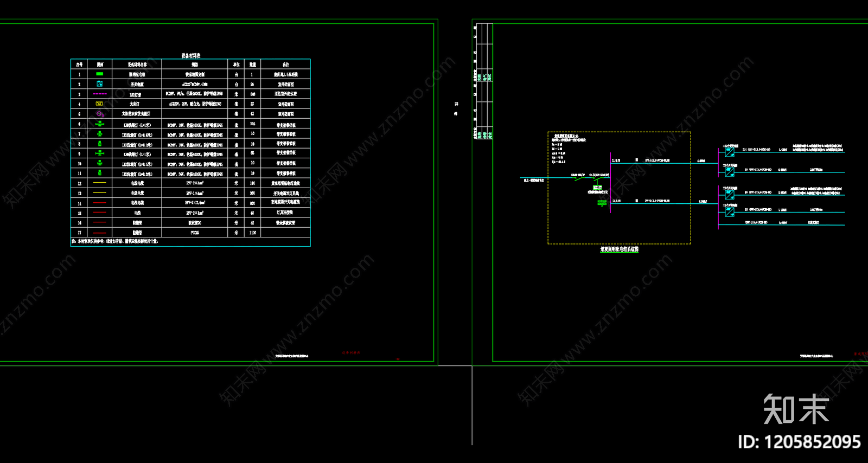The image size is (868, 463).
Task: Click the table title "设备材料表"
Action: [191, 55]
